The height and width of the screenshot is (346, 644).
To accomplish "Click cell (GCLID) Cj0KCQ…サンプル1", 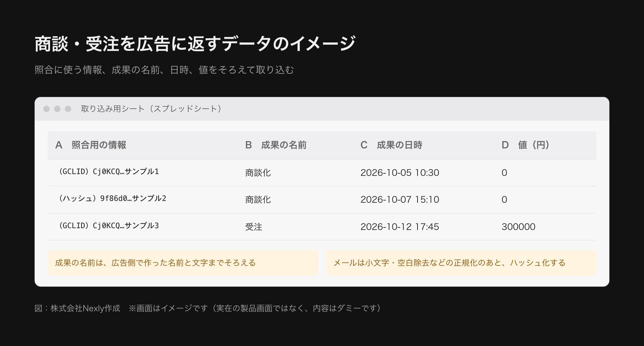I will coord(109,172).
